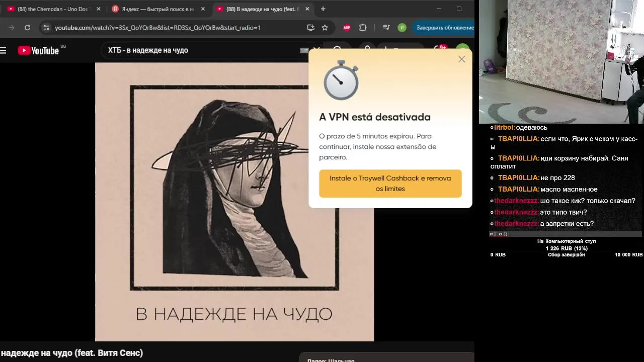The image size is (644, 362).
Task: Click the video title feat. Витя Сенс
Action: pos(71,353)
